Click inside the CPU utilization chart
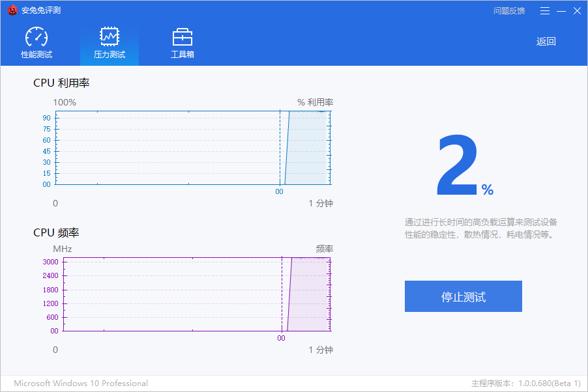588x392 pixels. [x=193, y=148]
